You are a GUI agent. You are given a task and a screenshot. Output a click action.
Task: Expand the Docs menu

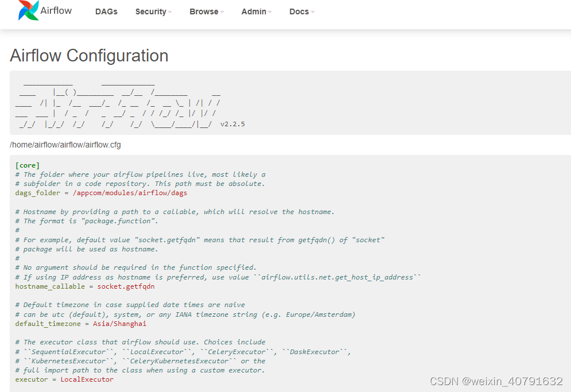tap(301, 11)
